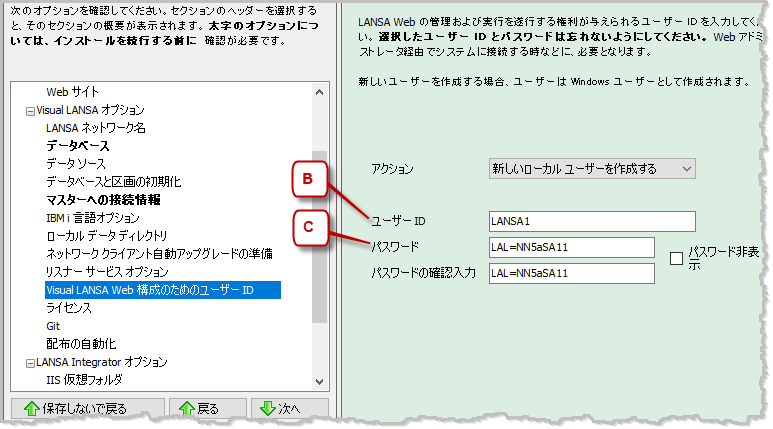Viewport: 773px width, 429px height.
Task: Select the ライセンス tree item
Action: (69, 308)
